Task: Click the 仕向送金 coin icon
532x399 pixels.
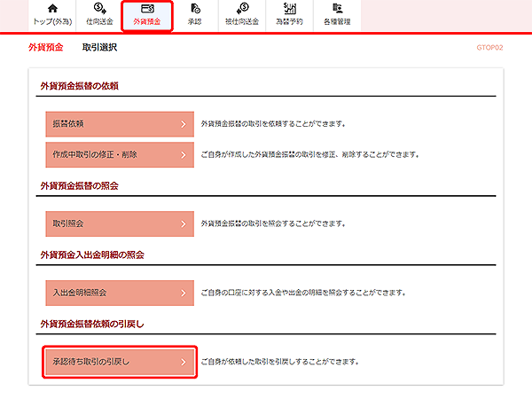Action: click(x=99, y=8)
